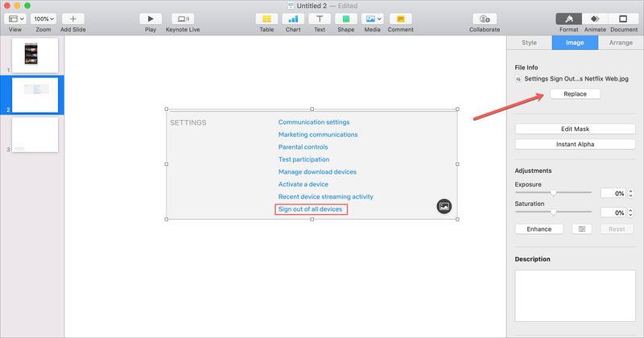Click the Settings Sign Out file name
The width and height of the screenshot is (644, 338).
pos(576,79)
